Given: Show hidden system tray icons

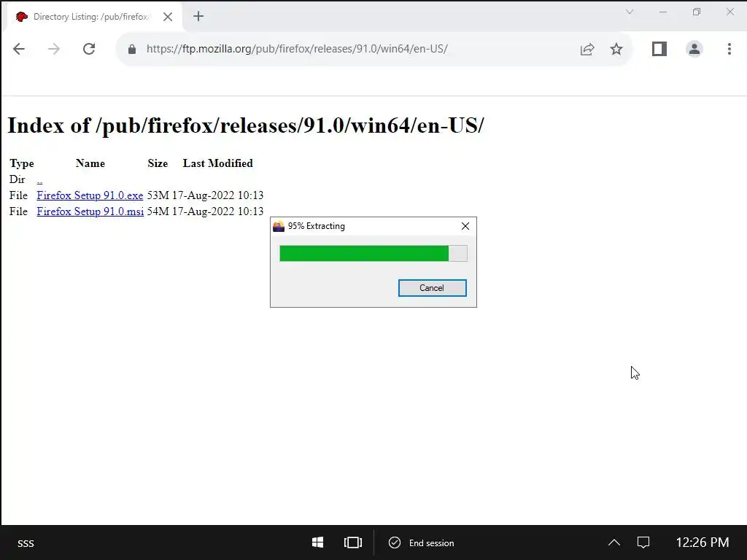Looking at the screenshot, I should (x=614, y=542).
